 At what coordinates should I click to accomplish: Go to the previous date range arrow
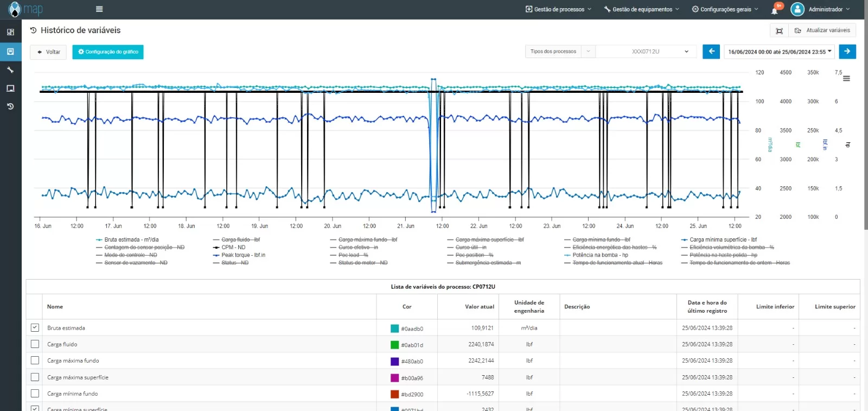click(711, 52)
